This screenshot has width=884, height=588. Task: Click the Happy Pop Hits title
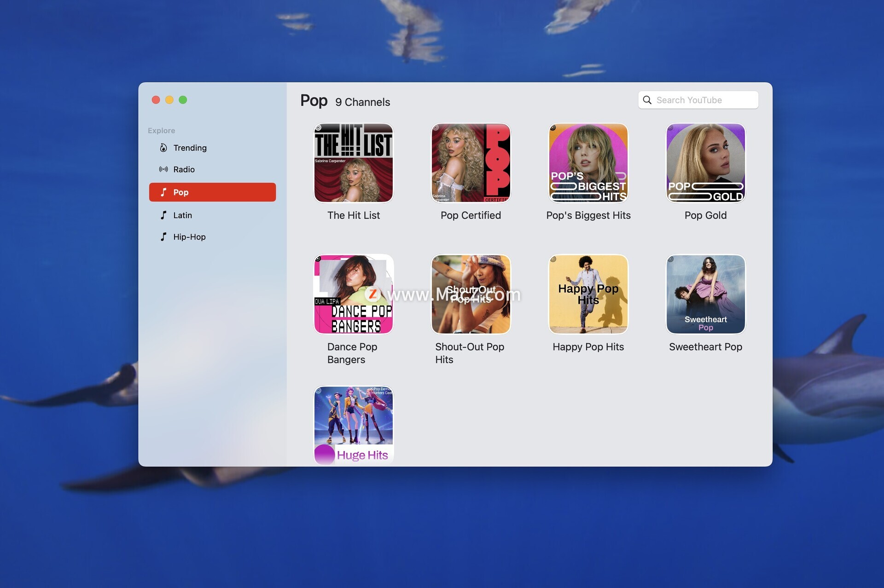[588, 347]
